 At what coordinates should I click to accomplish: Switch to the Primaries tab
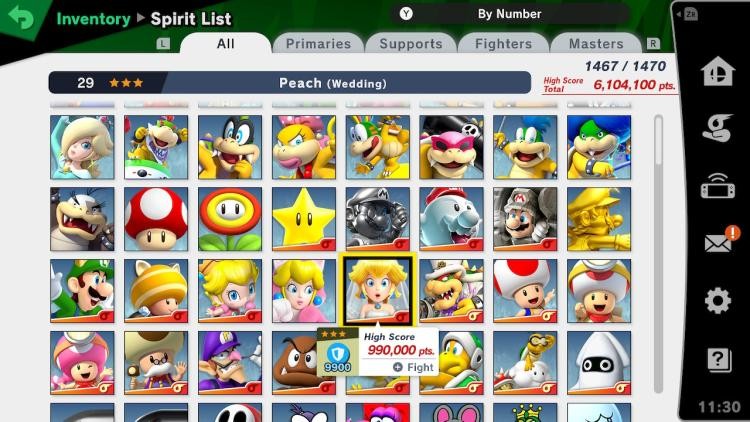[318, 44]
